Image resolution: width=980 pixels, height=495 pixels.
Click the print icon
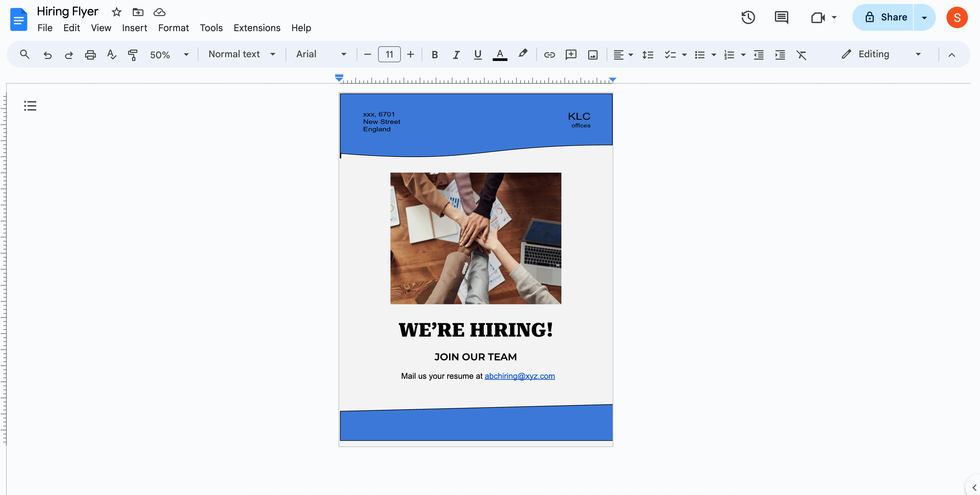pyautogui.click(x=90, y=55)
